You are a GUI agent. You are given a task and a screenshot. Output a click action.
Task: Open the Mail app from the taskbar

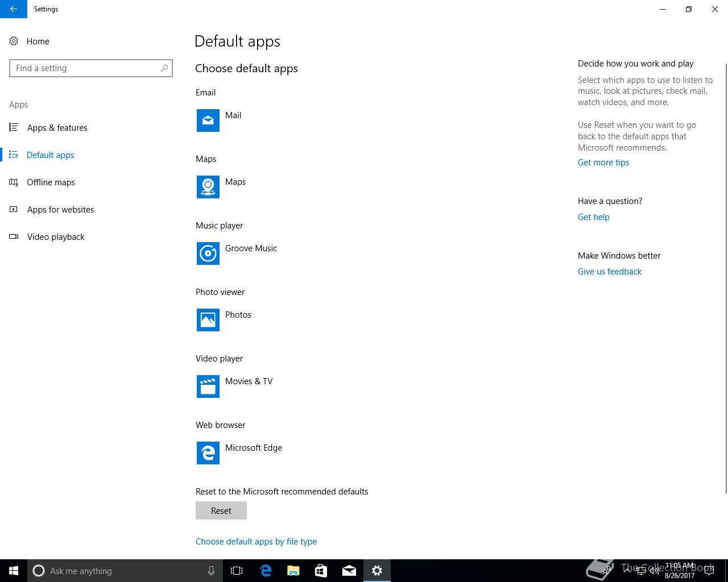click(x=349, y=571)
